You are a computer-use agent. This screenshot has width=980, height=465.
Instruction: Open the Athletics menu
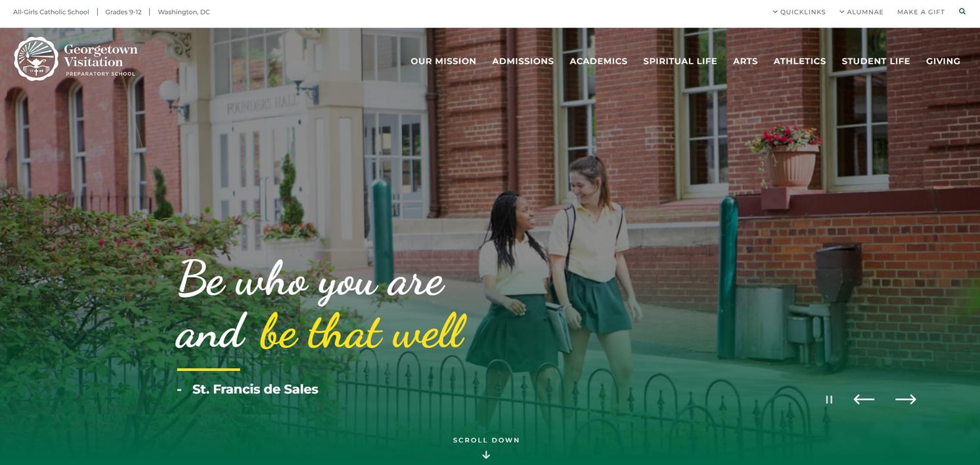pyautogui.click(x=799, y=61)
